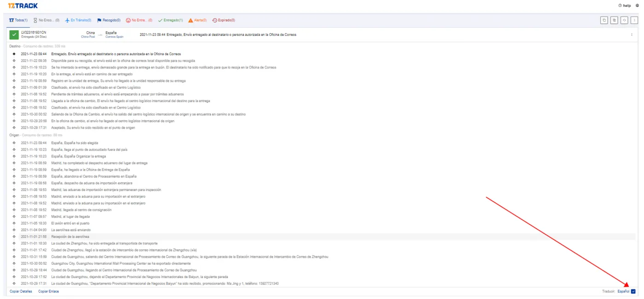The width and height of the screenshot is (644, 299).
Task: Click the copy results toolbar icon
Action: coord(604,20)
